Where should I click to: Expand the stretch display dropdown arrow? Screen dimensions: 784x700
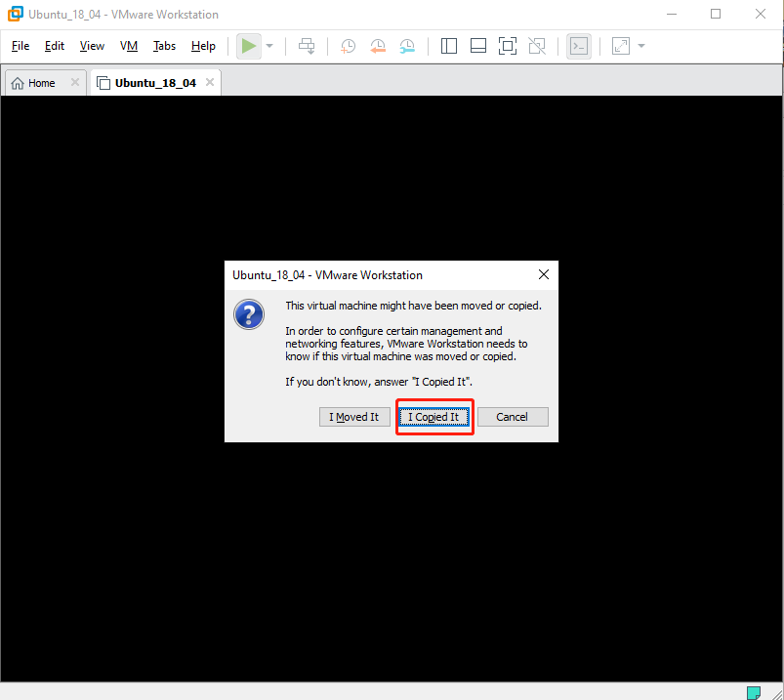click(641, 46)
